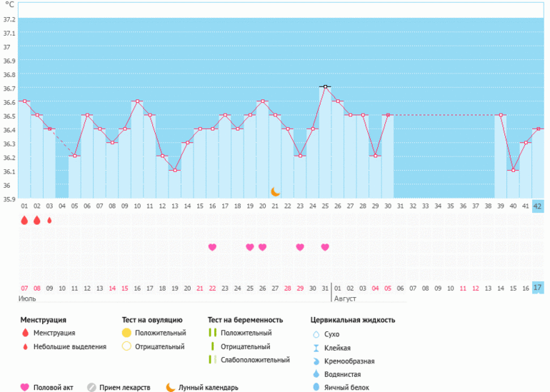Click the yellow Положительный ovulation test icon
The image size is (550, 392).
coord(126,333)
